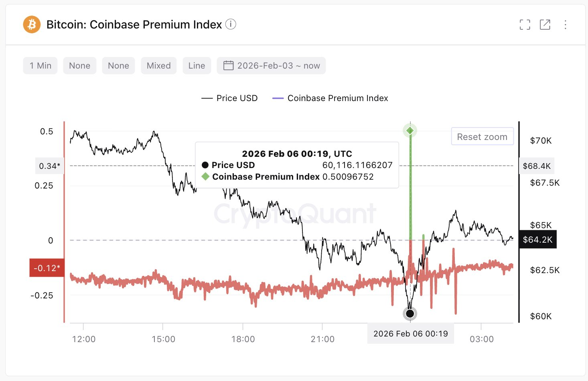This screenshot has height=381, width=588.
Task: Expand the chart to fullscreen
Action: point(525,24)
